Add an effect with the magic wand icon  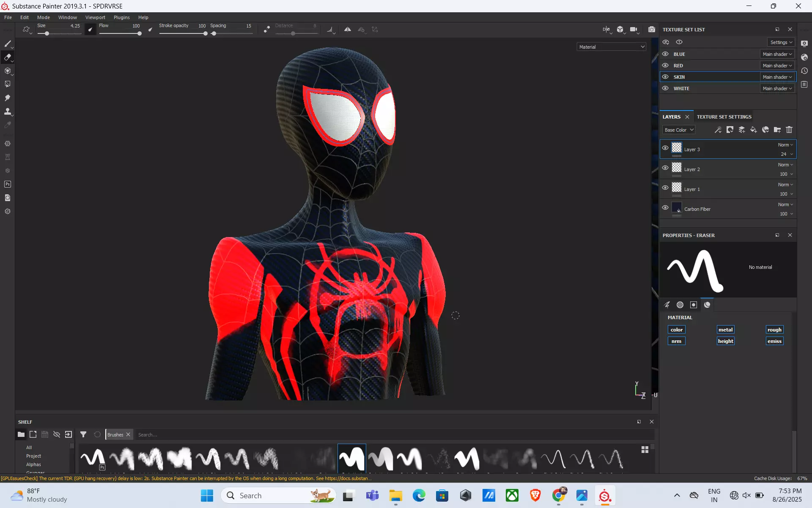718,130
